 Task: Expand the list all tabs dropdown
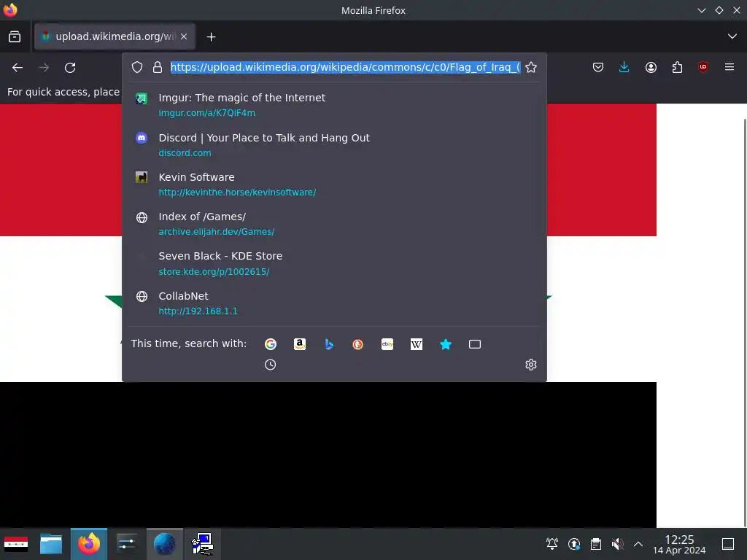[x=732, y=36]
